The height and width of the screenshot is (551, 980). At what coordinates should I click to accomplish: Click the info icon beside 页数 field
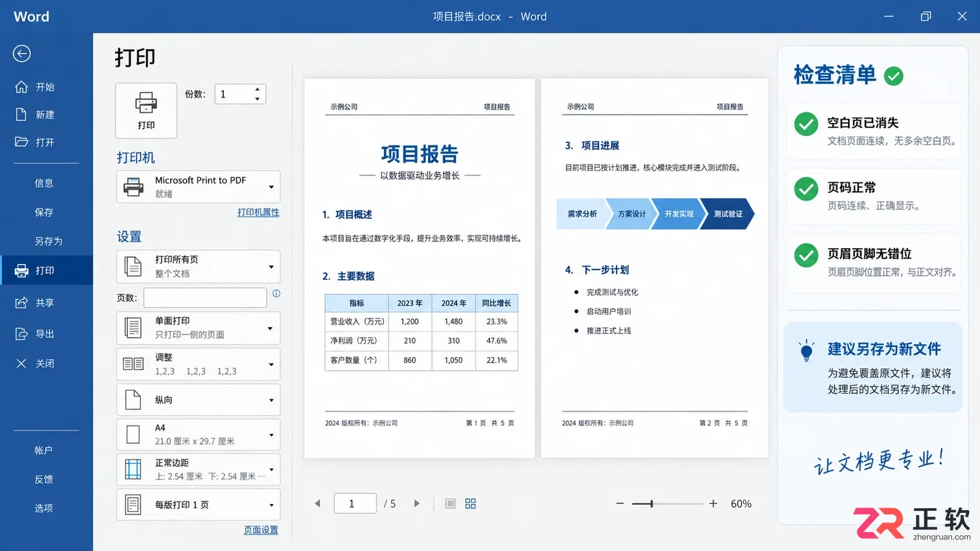(x=276, y=294)
